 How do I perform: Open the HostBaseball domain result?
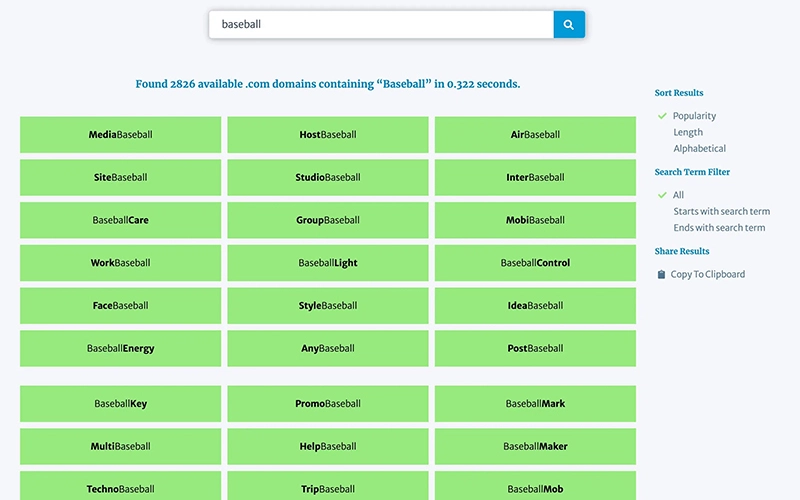pyautogui.click(x=328, y=135)
